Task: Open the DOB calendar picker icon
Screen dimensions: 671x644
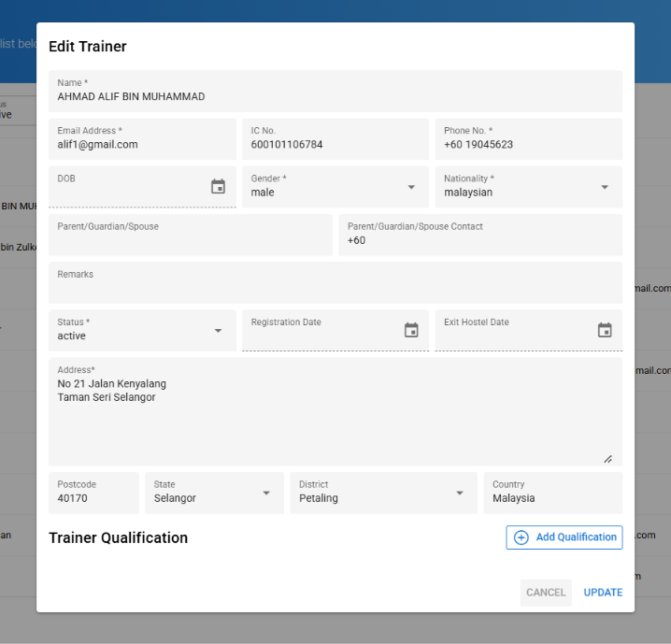Action: pyautogui.click(x=219, y=187)
